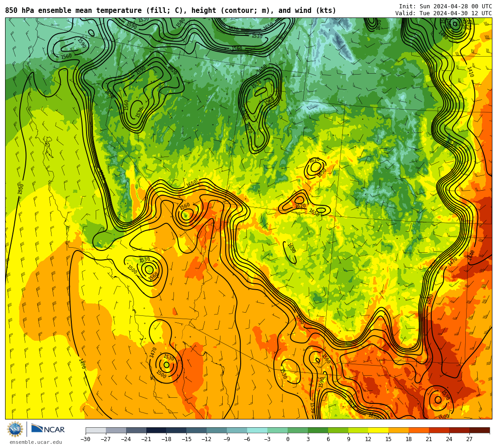Click the Init: Sun 2024-04-28 00 UTC text
The width and height of the screenshot is (497, 448).
[x=445, y=6]
